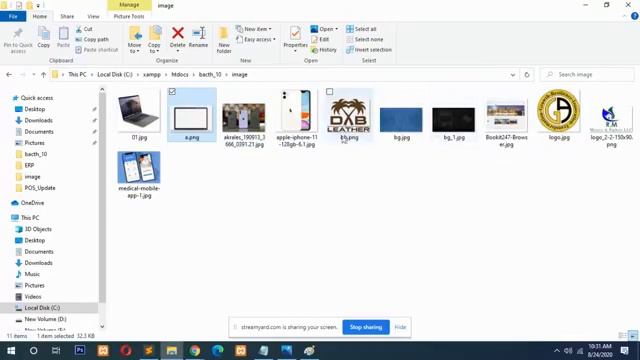Uncheck the a.png file checkbox
Viewport: 640px width, 360px height.
172,92
